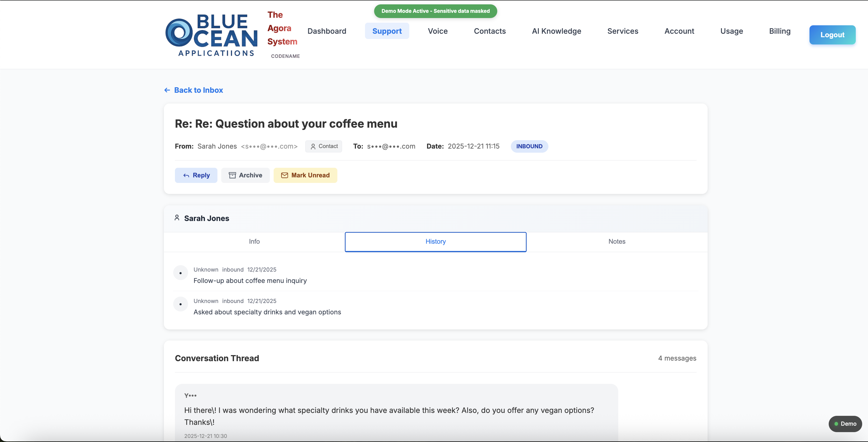
Task: Open the Billing section
Action: click(780, 31)
